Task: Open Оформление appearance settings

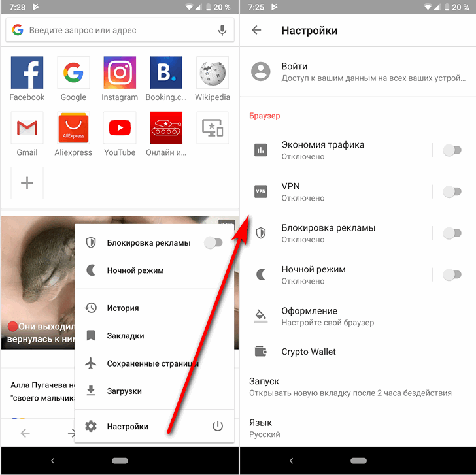Action: pyautogui.click(x=358, y=316)
